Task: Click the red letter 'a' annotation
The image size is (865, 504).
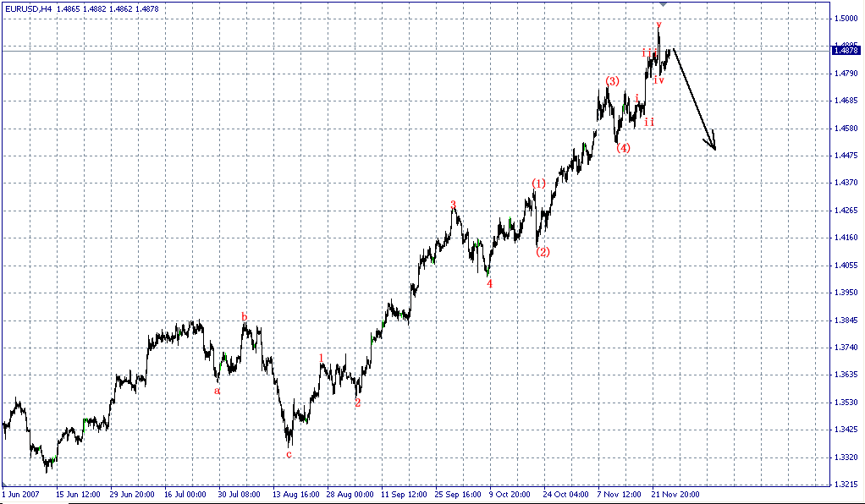Action: coord(218,391)
